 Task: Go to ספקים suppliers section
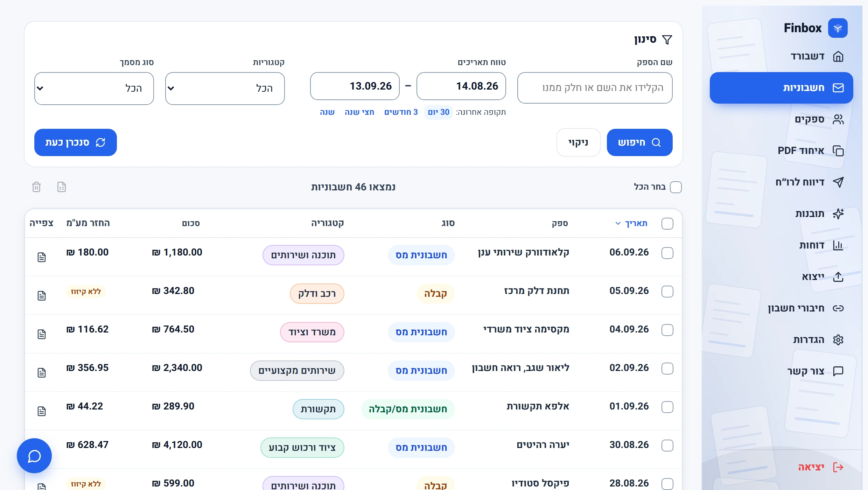coord(781,119)
